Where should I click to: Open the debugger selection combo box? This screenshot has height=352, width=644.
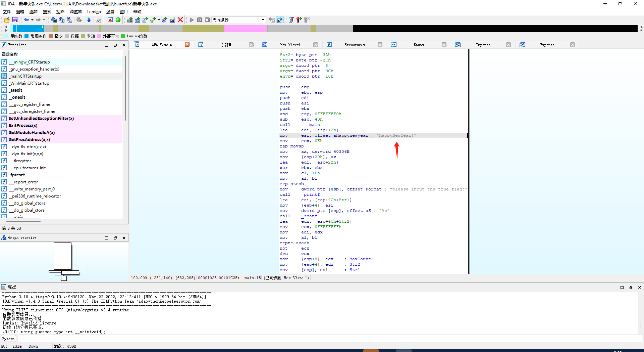click(238, 20)
